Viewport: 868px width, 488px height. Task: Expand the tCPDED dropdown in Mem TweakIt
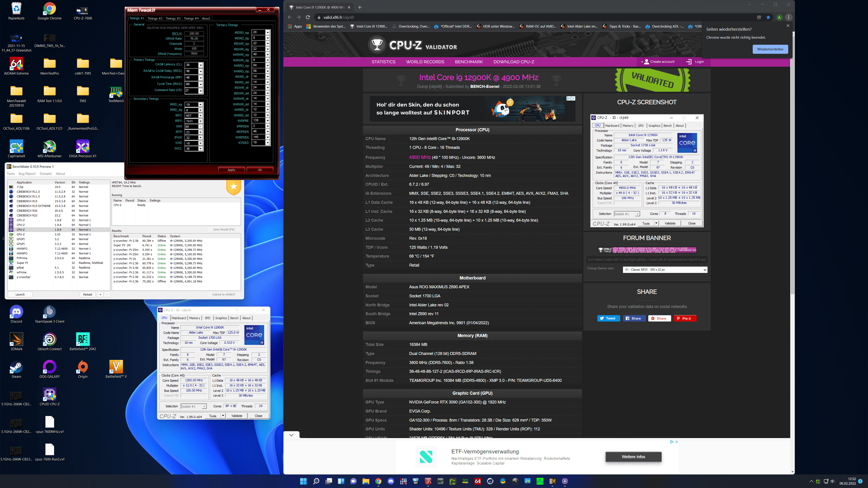tap(268, 143)
